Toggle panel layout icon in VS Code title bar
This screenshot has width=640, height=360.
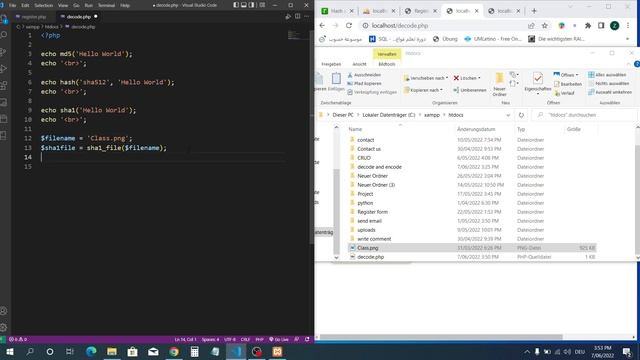[244, 5]
